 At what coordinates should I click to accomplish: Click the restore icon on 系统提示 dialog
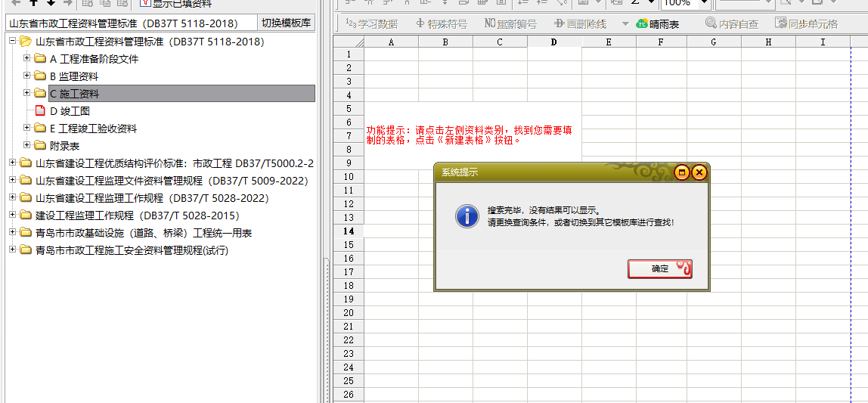pyautogui.click(x=681, y=172)
